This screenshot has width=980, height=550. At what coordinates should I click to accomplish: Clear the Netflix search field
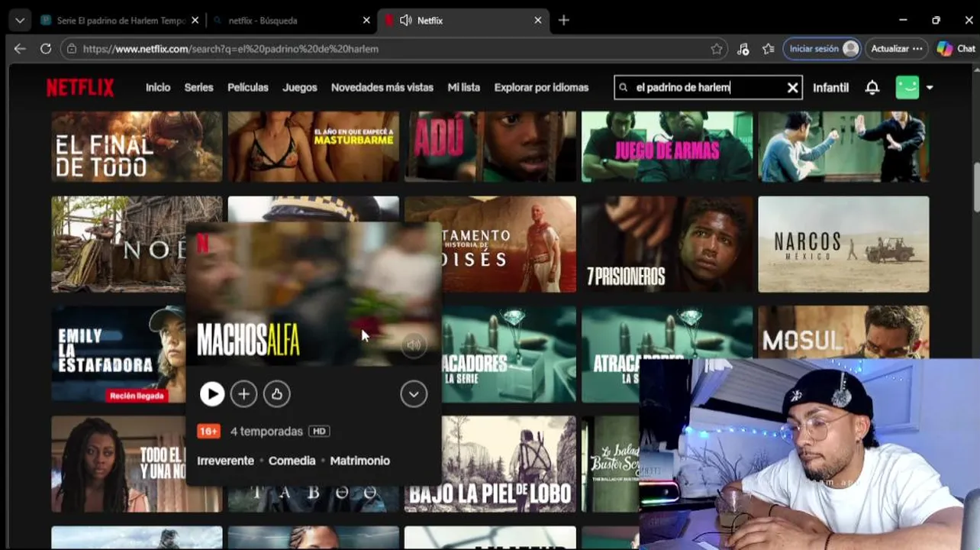tap(793, 88)
